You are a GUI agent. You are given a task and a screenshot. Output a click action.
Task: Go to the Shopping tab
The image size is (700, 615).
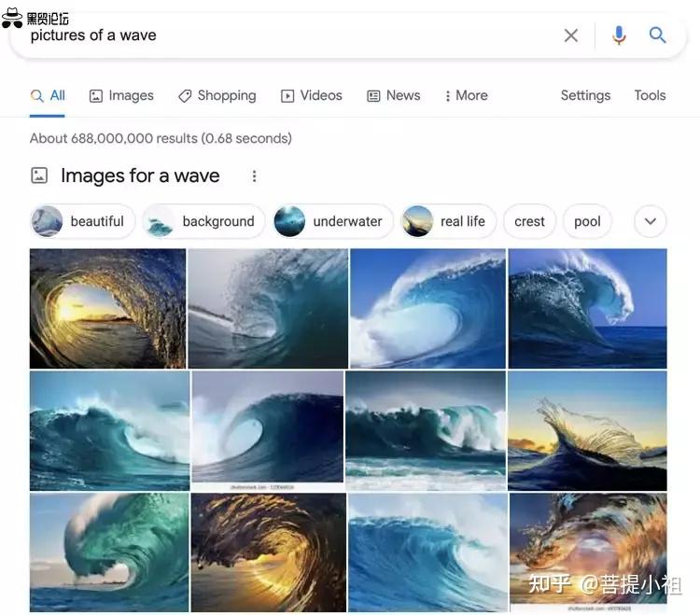[x=217, y=95]
